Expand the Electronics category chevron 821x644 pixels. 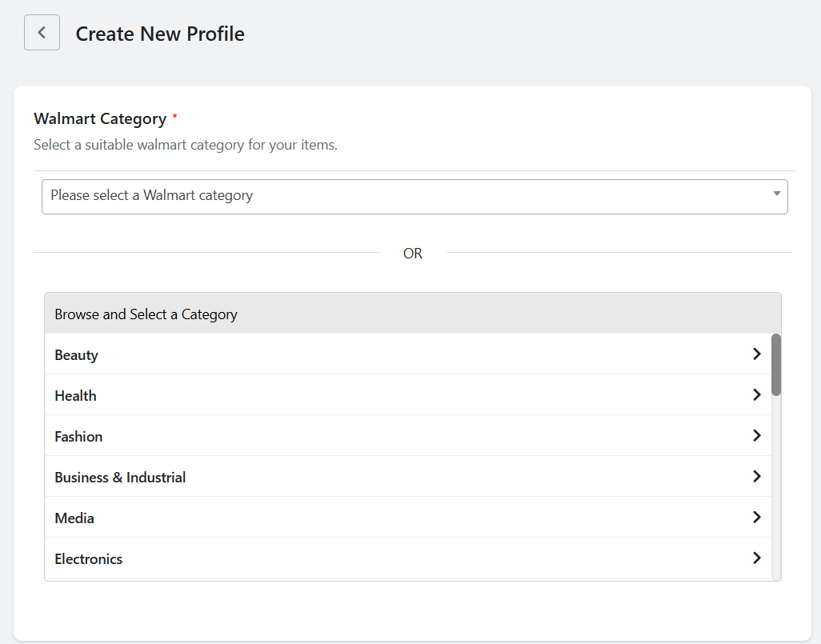(756, 558)
